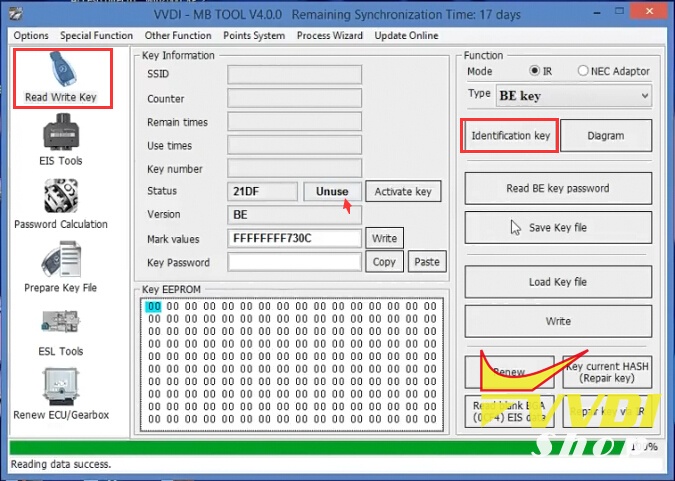Copy the key password

[x=384, y=261]
